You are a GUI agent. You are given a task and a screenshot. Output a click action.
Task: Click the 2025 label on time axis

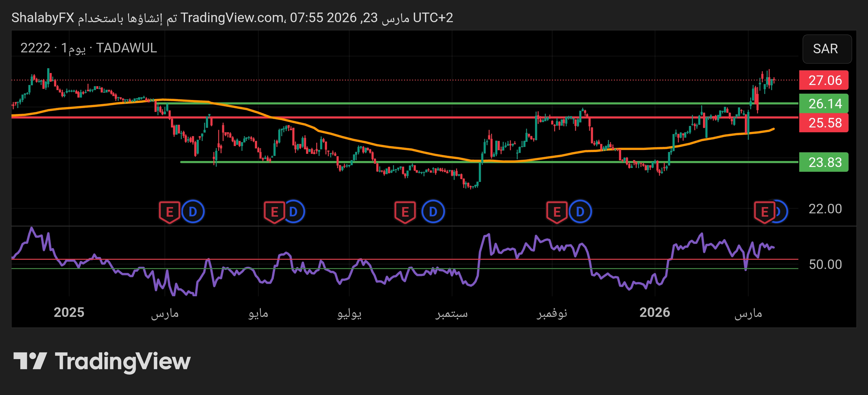point(69,312)
